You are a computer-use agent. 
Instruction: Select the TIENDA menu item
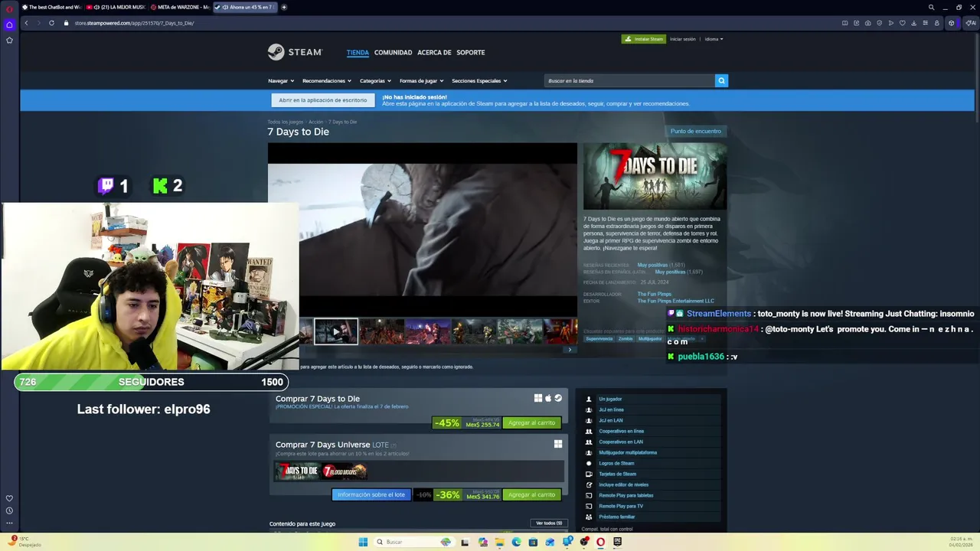point(358,53)
